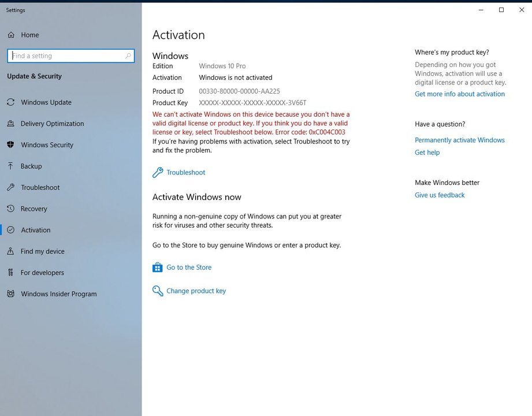This screenshot has width=532, height=416.
Task: Click 'Windows is not activated' status text
Action: point(236,77)
